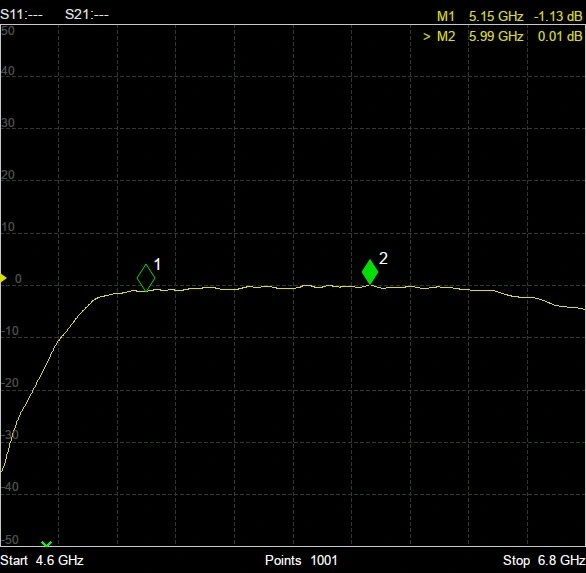Edit the Stop 6.8 GHz frequency field
The height and width of the screenshot is (573, 586).
click(544, 560)
